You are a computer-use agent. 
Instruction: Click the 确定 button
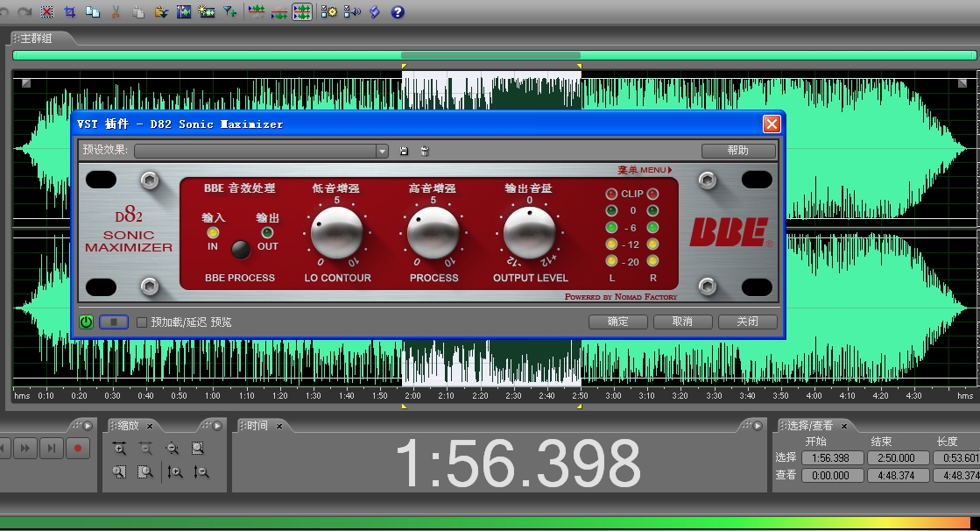point(618,322)
